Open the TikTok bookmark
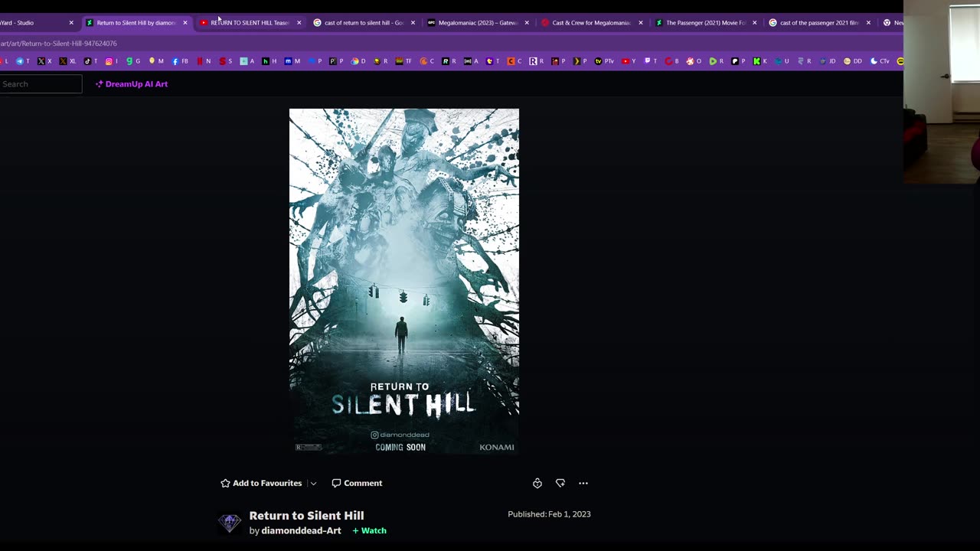 click(x=90, y=61)
